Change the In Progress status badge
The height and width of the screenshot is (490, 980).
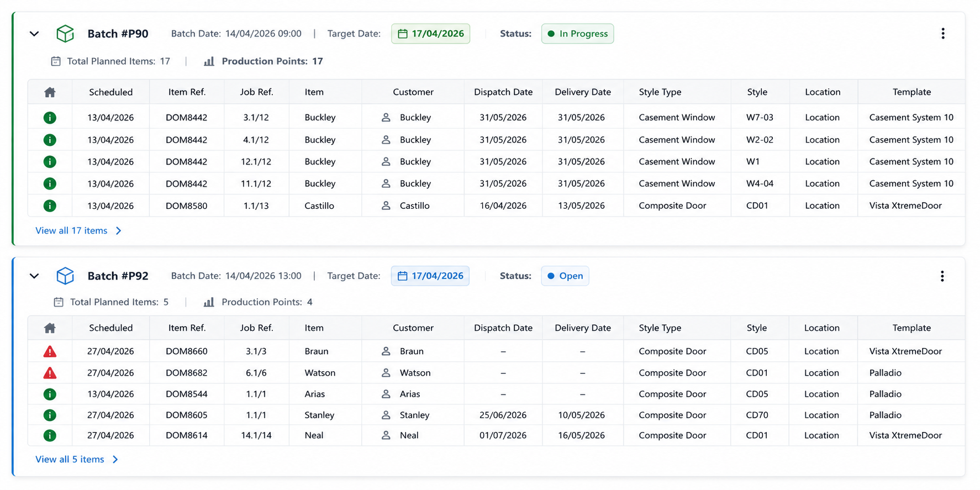click(577, 34)
